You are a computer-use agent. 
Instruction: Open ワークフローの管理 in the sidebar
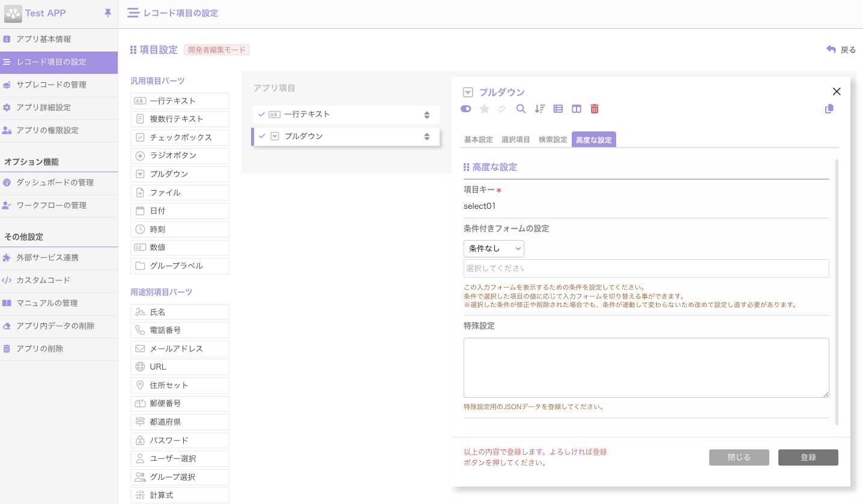pyautogui.click(x=59, y=205)
